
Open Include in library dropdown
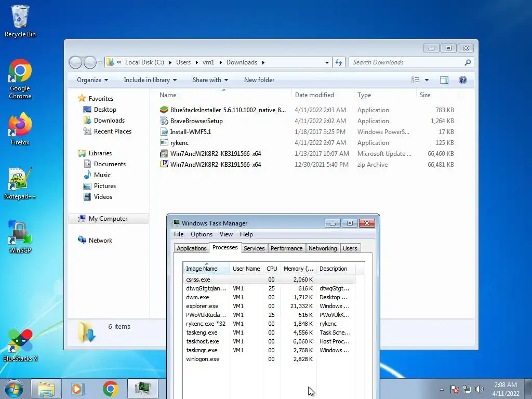(150, 80)
